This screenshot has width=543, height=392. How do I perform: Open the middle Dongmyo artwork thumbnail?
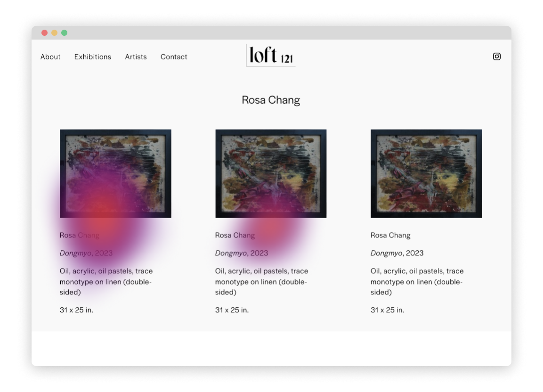[271, 174]
